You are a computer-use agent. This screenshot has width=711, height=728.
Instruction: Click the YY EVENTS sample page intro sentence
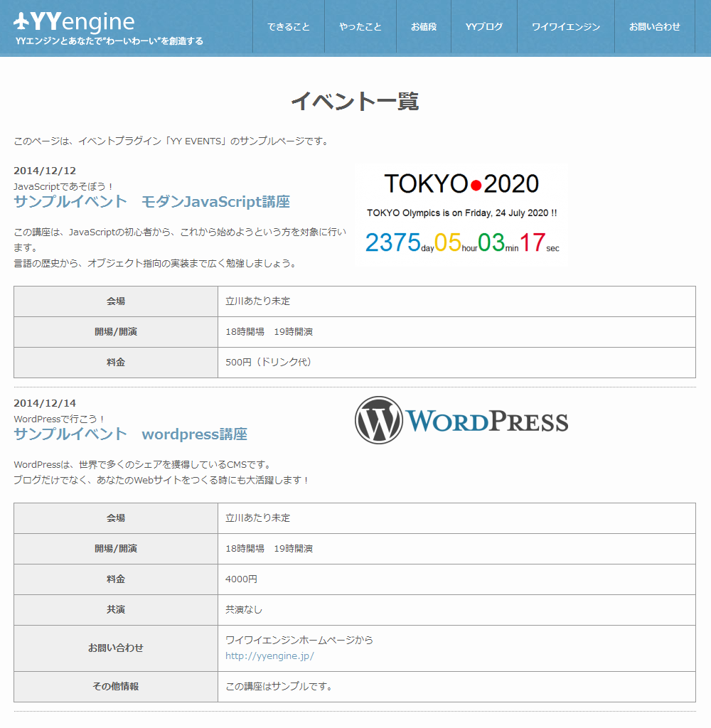click(172, 141)
